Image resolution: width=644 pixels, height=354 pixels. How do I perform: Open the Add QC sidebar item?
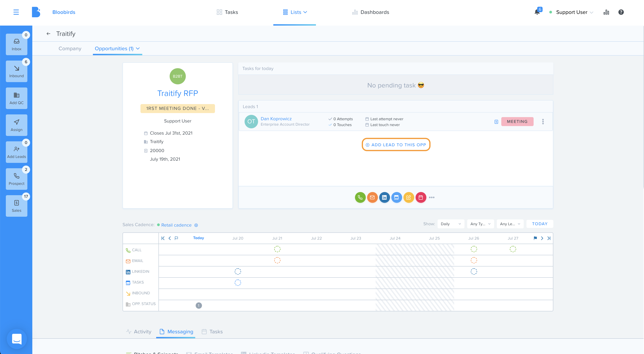17,98
